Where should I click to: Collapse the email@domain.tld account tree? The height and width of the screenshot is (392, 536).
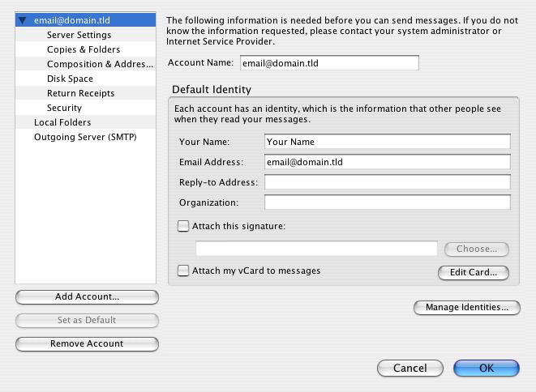tap(23, 20)
